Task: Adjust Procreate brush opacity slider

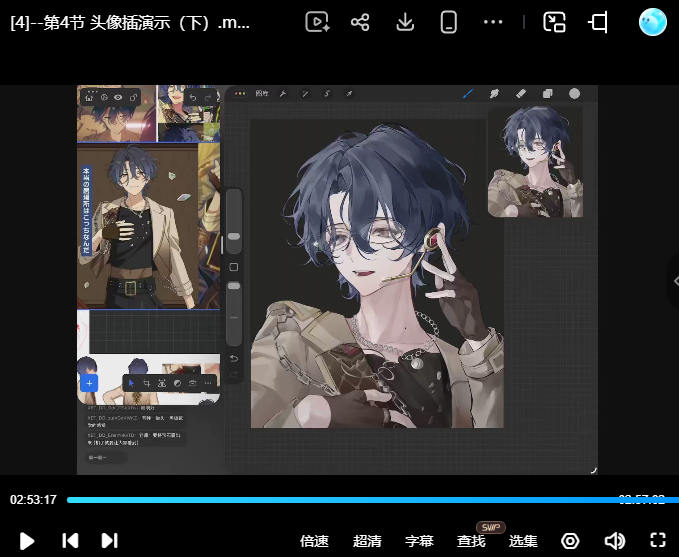Action: 234,313
